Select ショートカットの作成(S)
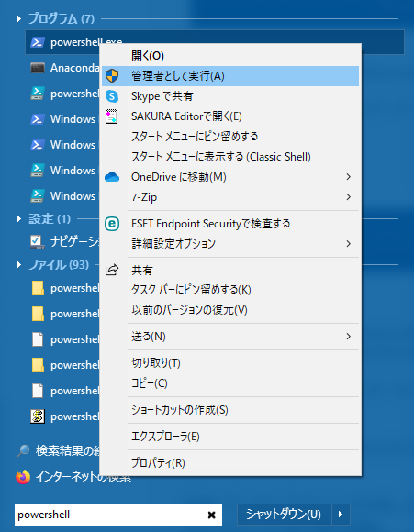 [x=230, y=410]
